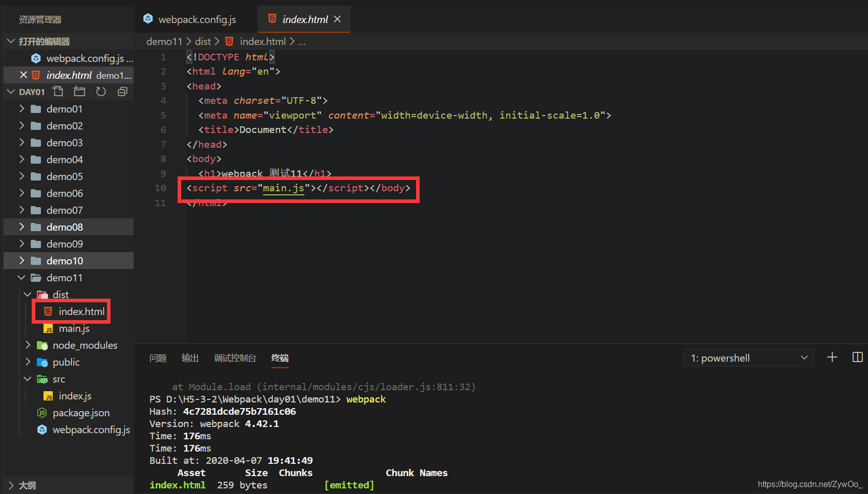Open the 调试控制台 debug console tab

(x=235, y=358)
